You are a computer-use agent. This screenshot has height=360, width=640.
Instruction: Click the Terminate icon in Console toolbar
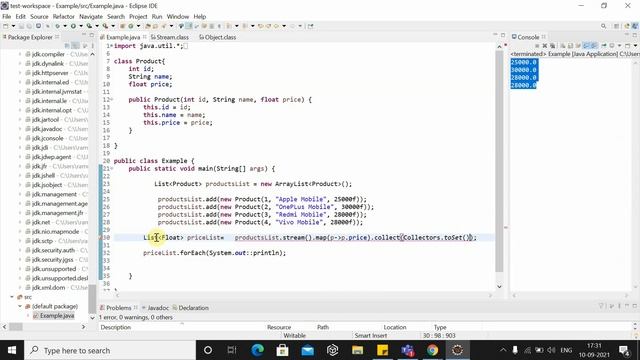[537, 46]
